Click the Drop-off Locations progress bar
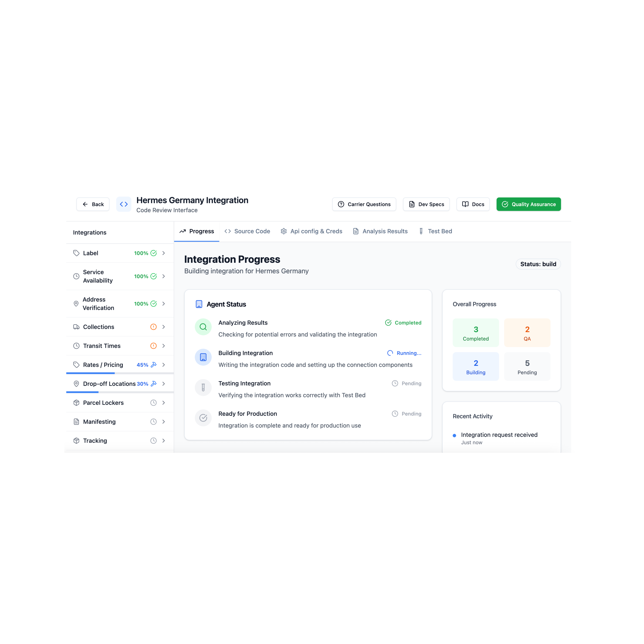644x644 pixels. (120, 392)
